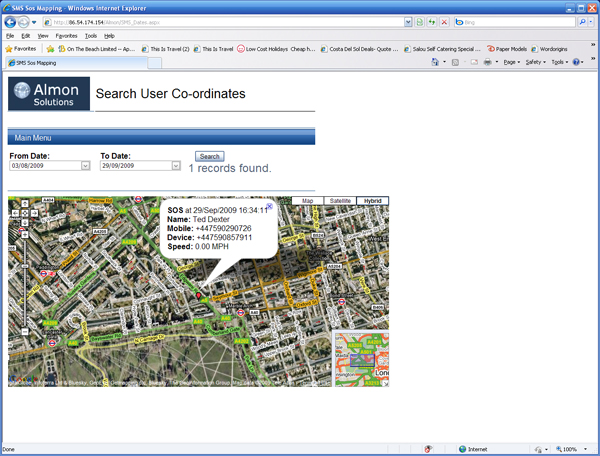Click the Refresh page icon
Image resolution: width=600 pixels, height=456 pixels.
432,21
